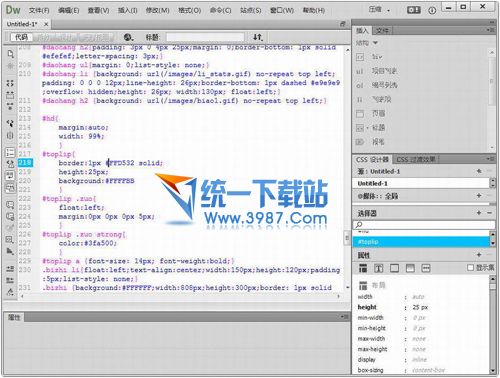500x378 pixels.
Task: Switch to the CSS 设计器 tab
Action: [x=372, y=159]
